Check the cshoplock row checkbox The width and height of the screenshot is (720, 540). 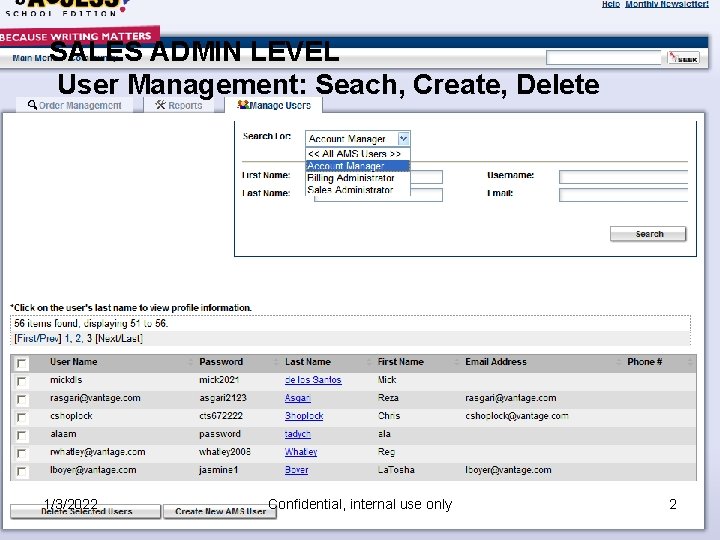pos(21,417)
